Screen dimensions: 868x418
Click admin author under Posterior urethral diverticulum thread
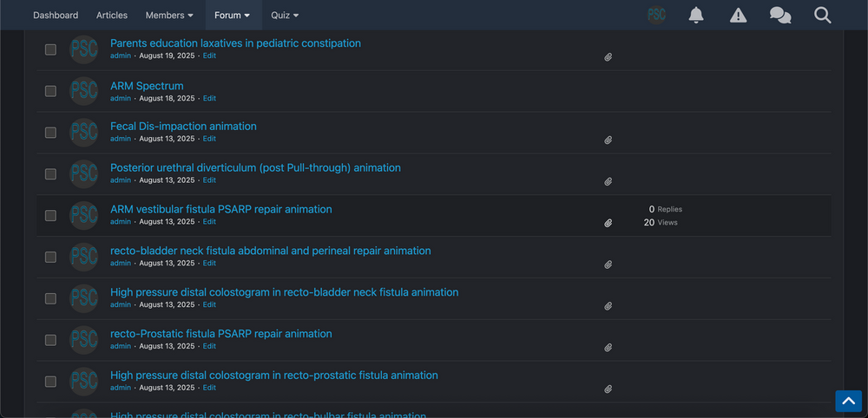[121, 180]
